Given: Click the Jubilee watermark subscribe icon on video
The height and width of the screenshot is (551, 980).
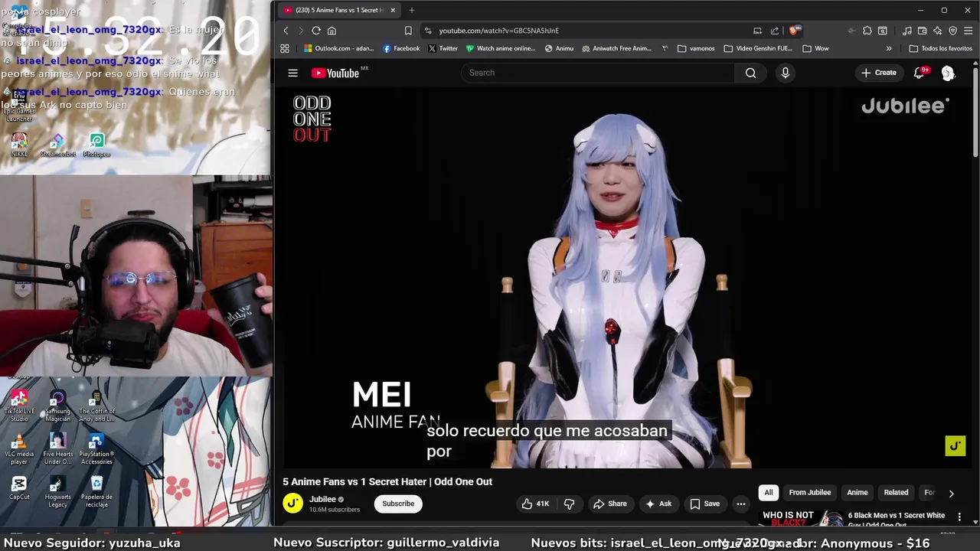Looking at the screenshot, I should click(x=955, y=445).
